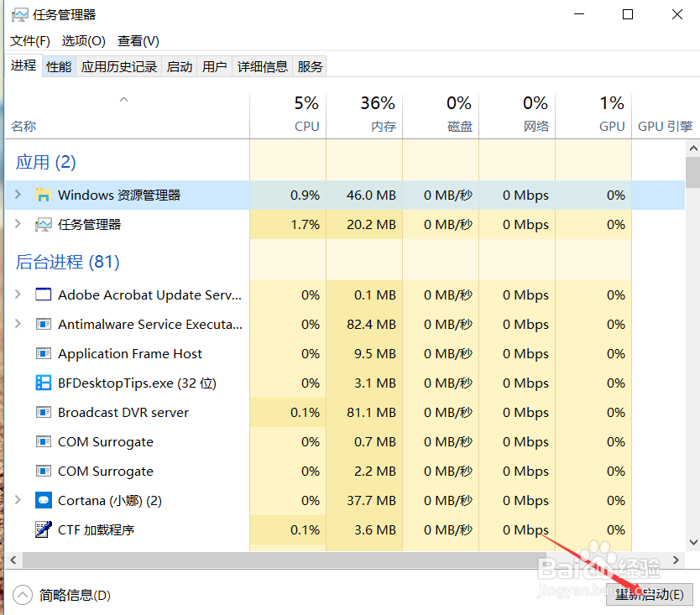Viewport: 700px width, 615px height.
Task: Click the BFDesktopTips.exe process icon
Action: click(x=44, y=383)
